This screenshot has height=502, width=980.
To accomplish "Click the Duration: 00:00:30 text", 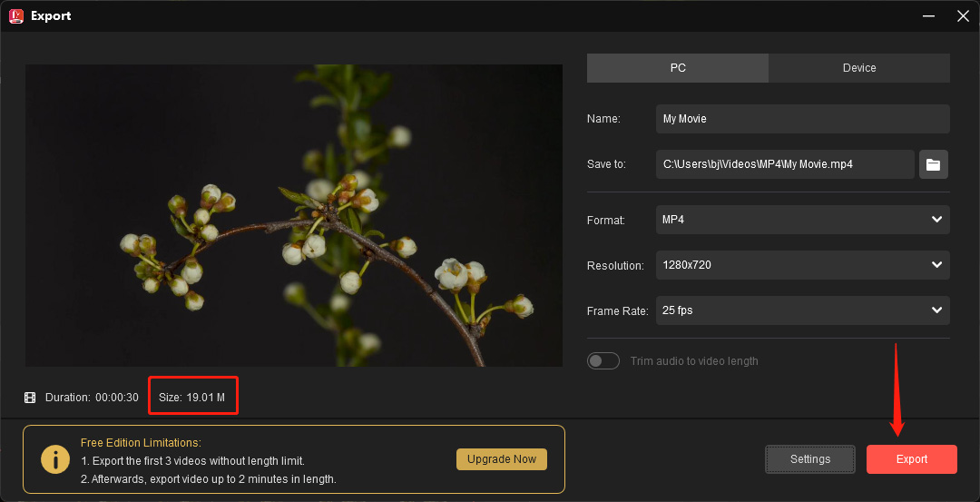I will pos(92,398).
